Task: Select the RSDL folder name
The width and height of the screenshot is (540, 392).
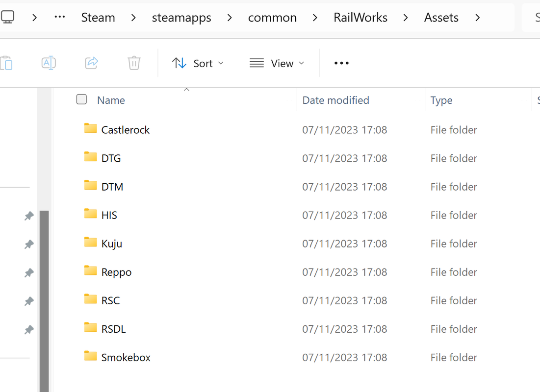Action: tap(114, 329)
